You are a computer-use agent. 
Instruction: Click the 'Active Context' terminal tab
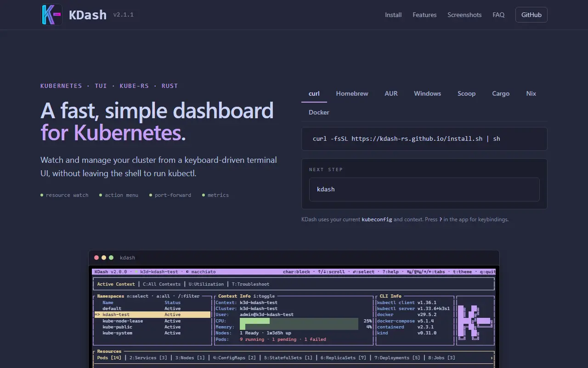(116, 284)
